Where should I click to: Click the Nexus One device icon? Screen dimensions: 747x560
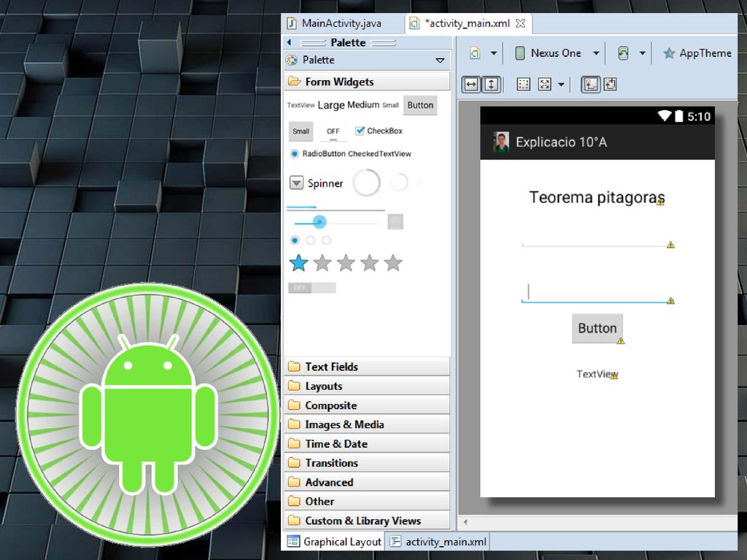[519, 52]
